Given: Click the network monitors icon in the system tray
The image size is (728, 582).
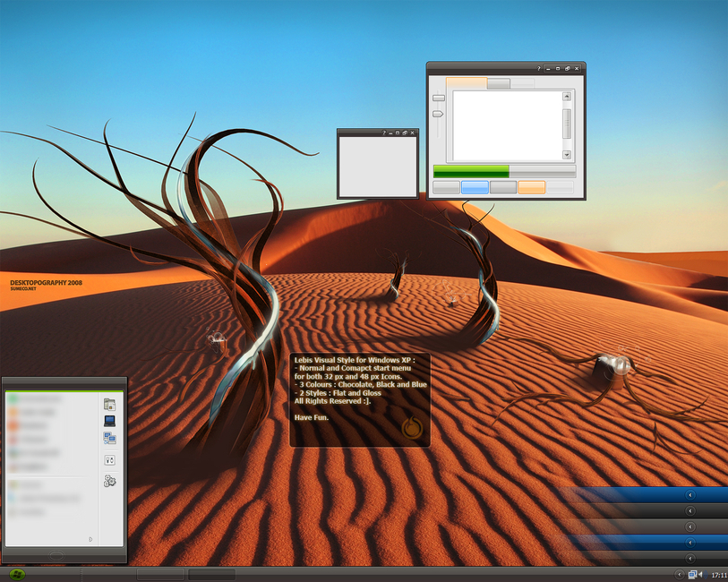Looking at the screenshot, I should click(x=692, y=575).
